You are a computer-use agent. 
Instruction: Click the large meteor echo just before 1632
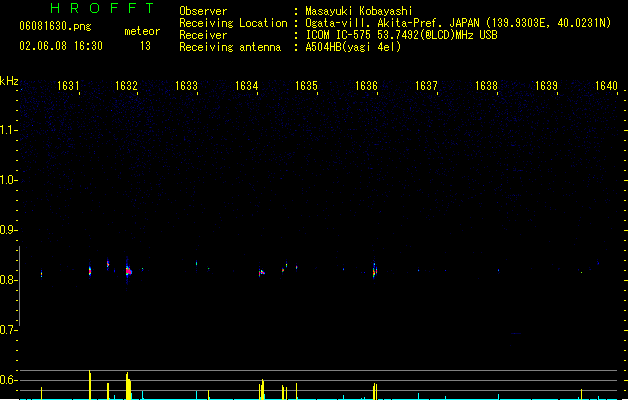(128, 271)
